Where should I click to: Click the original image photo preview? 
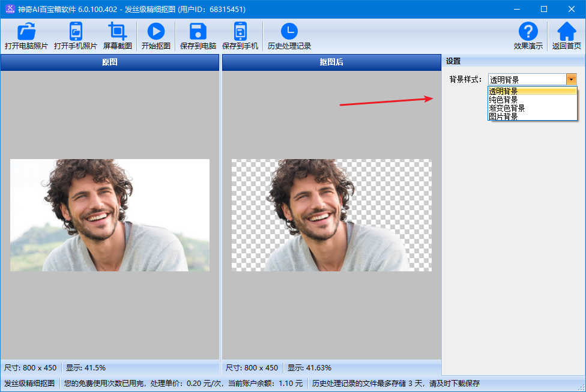pos(110,215)
